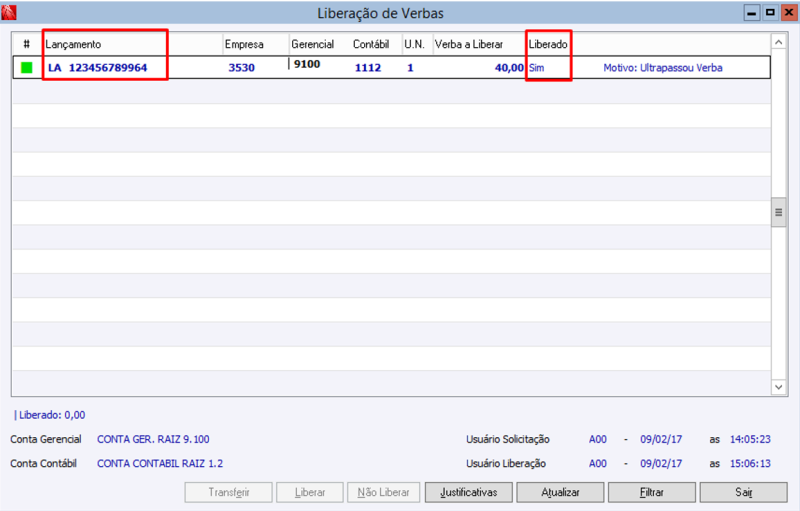The width and height of the screenshot is (800, 511).
Task: Click the green status square in first row
Action: [x=27, y=67]
